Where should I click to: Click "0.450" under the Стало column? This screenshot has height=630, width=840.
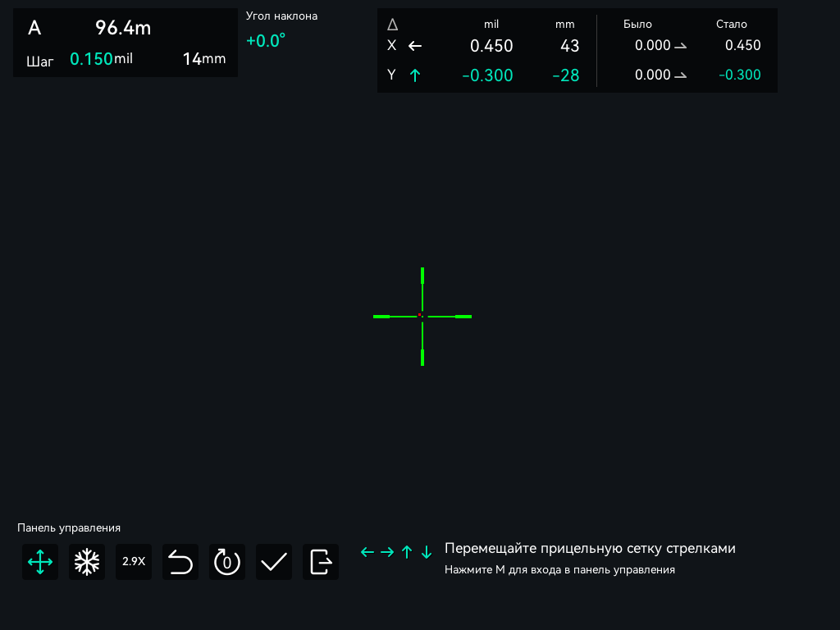743,46
